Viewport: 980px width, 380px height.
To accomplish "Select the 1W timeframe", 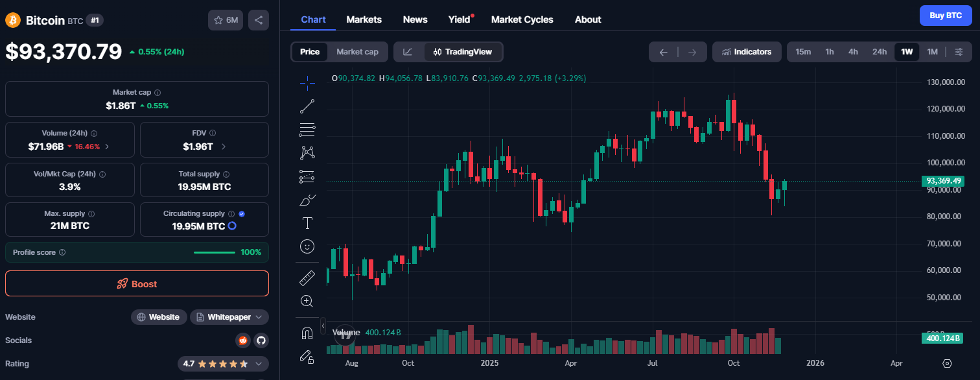I will (907, 51).
